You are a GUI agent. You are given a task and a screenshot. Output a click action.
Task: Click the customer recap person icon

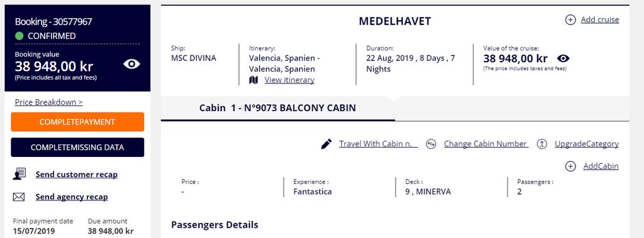(19, 175)
